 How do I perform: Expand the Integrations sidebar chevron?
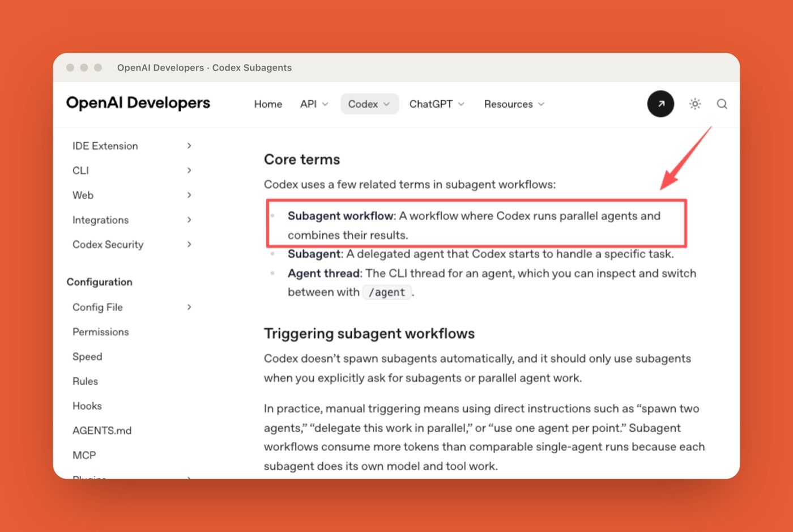189,219
